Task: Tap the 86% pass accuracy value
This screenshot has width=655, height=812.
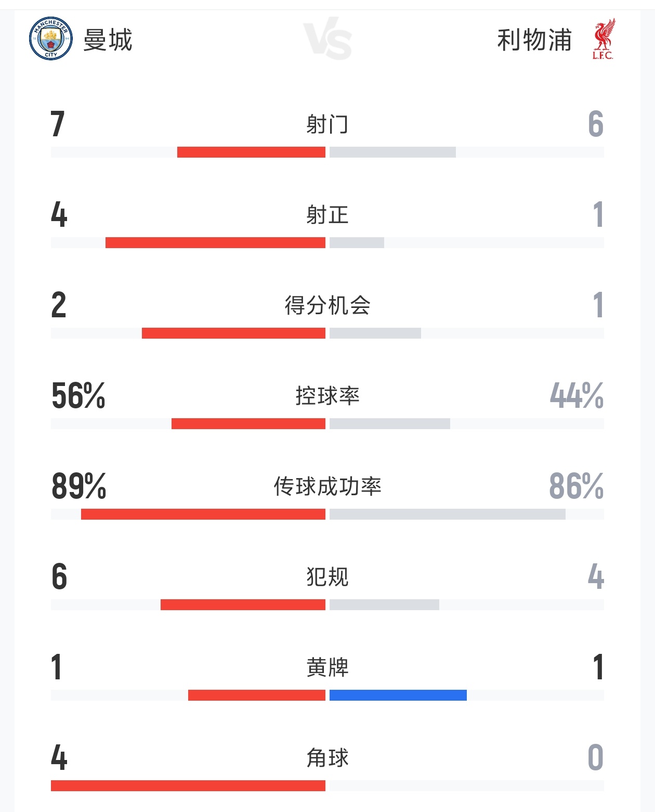Action: (x=576, y=486)
